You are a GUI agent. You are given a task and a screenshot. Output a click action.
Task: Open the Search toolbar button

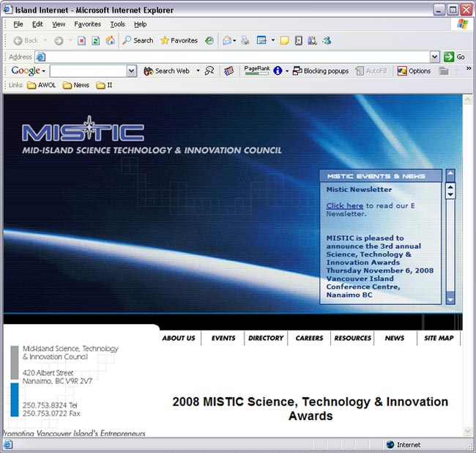138,40
